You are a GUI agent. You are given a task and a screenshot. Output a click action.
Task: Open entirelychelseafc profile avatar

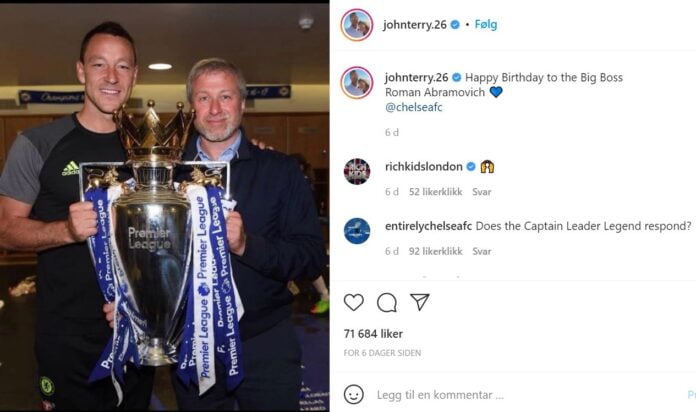tap(357, 231)
